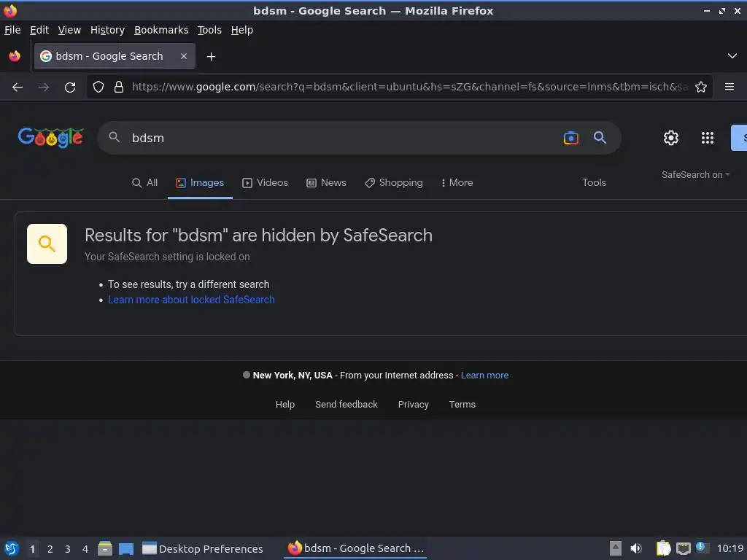
Task: Go to the Shopping tab
Action: [x=394, y=183]
